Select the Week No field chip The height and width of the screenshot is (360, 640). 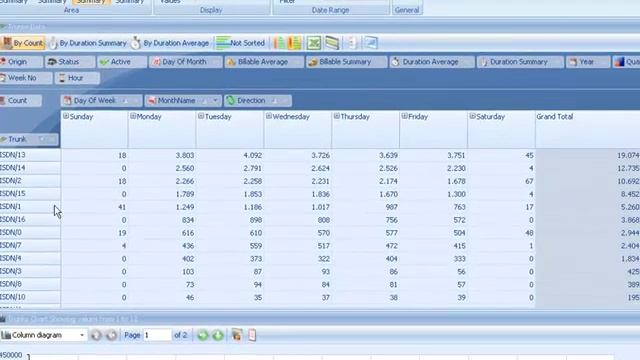[26, 78]
